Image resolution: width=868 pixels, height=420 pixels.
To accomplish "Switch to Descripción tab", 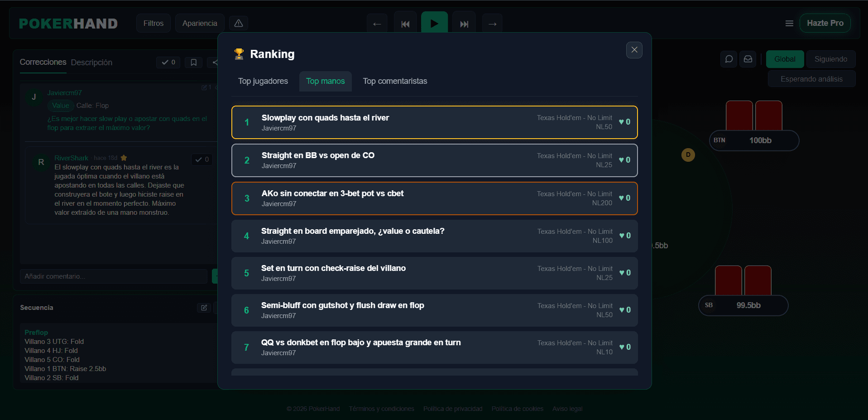I will pyautogui.click(x=91, y=63).
